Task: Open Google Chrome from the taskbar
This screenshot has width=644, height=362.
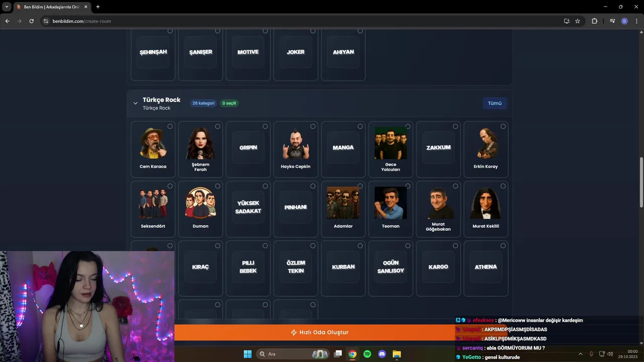Action: [353, 354]
